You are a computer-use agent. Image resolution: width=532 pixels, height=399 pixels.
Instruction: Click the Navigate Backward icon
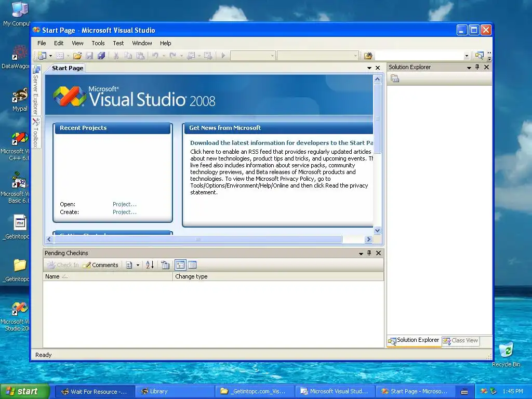point(191,56)
